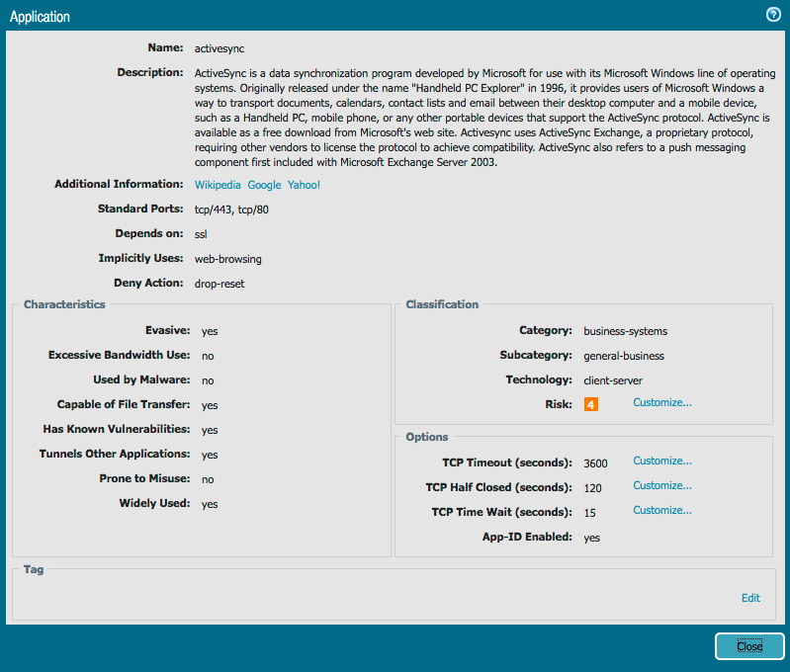Close the Application dialog
The image size is (790, 672).
pos(749,646)
